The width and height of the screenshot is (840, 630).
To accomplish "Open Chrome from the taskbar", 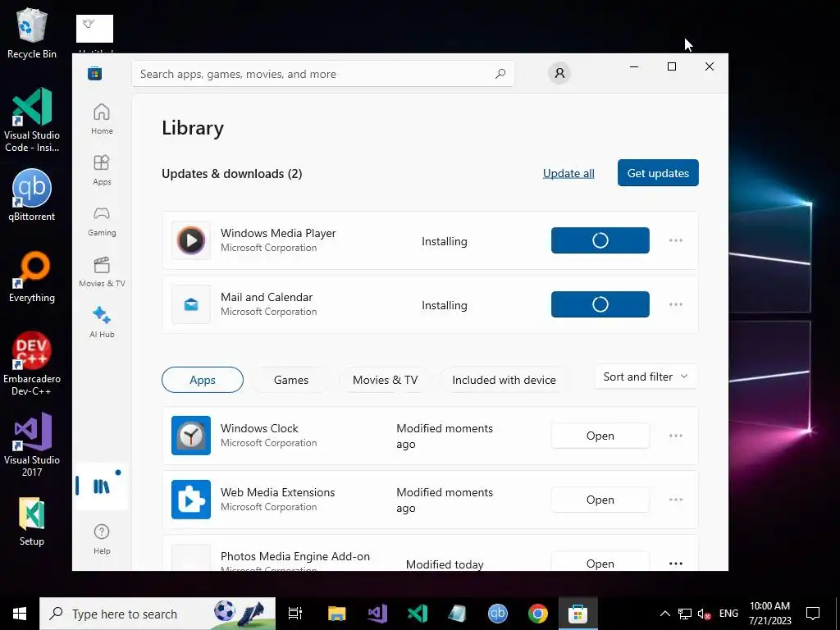I will (538, 614).
